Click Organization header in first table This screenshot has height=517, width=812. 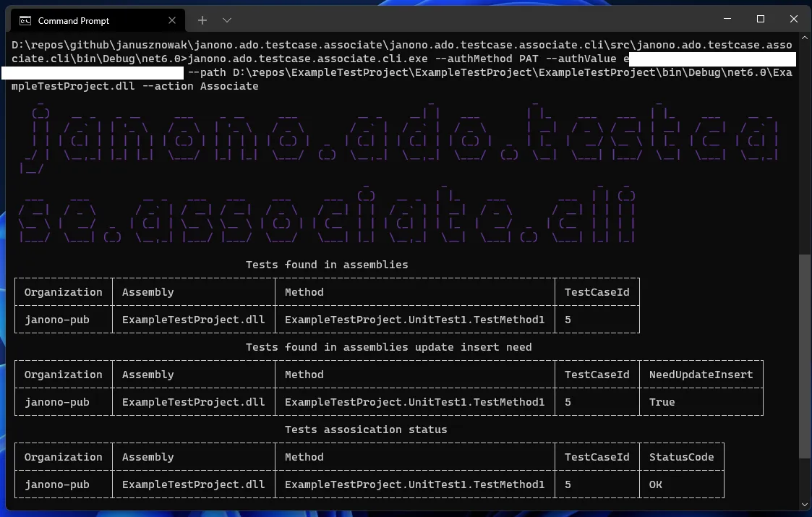tap(63, 292)
